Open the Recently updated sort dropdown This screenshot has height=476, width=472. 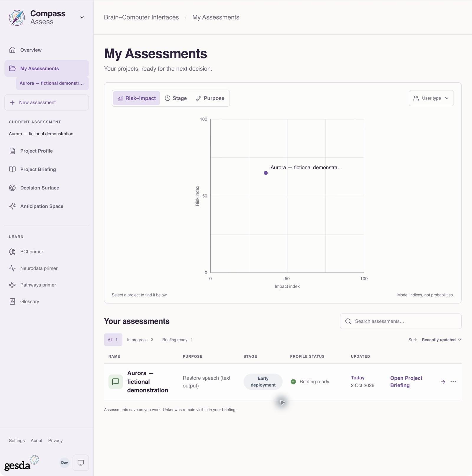point(441,340)
